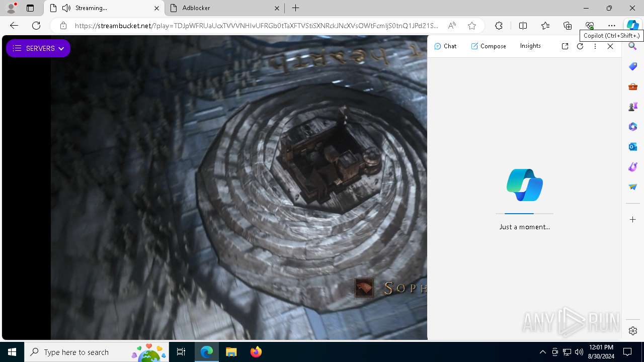Viewport: 644px width, 362px height.
Task: Open sidebar Search icon
Action: pos(633,46)
